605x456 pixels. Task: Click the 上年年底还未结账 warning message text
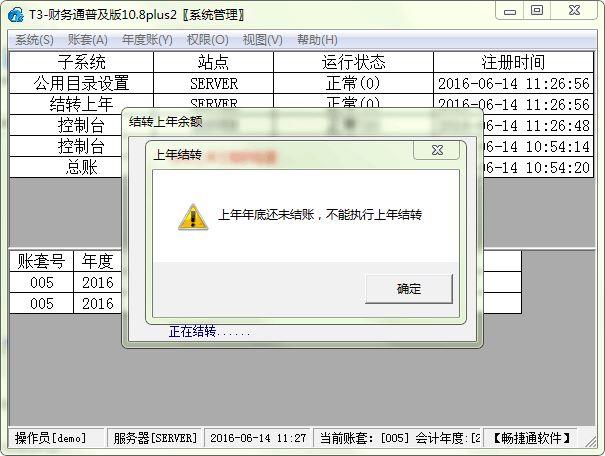[319, 214]
